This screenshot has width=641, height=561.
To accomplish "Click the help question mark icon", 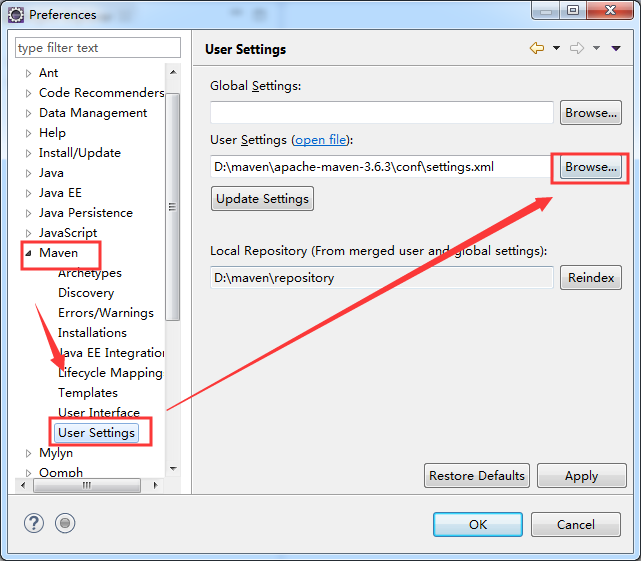I will click(x=34, y=523).
